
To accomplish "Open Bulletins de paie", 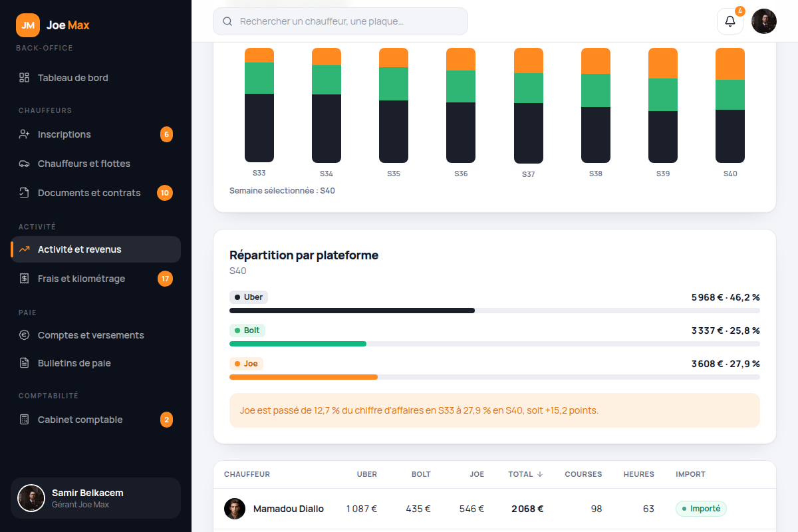I will tap(96, 363).
